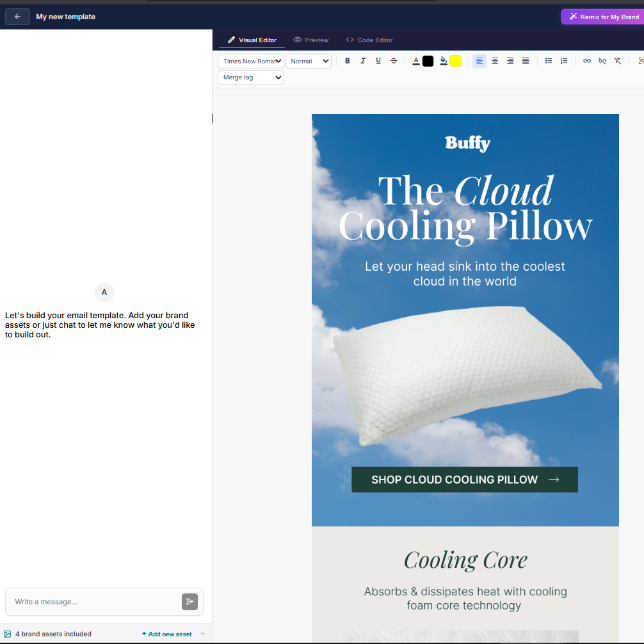Toggle underline formatting
Screen dimensions: 644x644
(378, 61)
